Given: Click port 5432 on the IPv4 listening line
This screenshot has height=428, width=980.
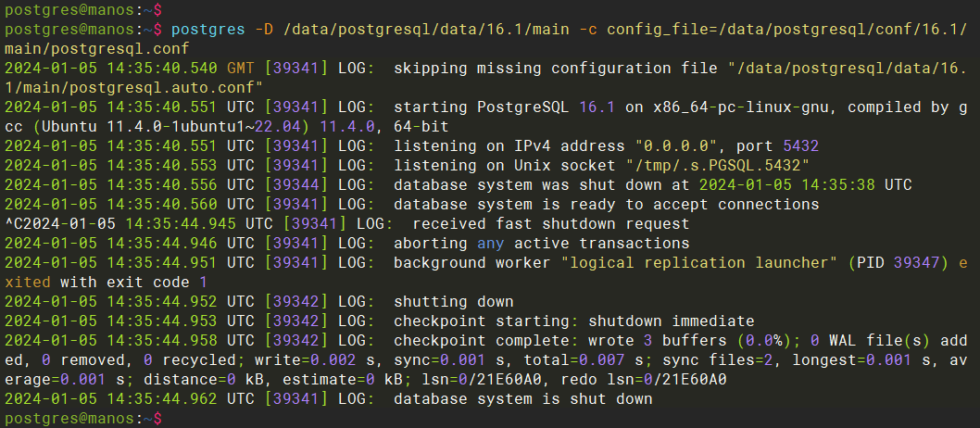Looking at the screenshot, I should point(799,146).
